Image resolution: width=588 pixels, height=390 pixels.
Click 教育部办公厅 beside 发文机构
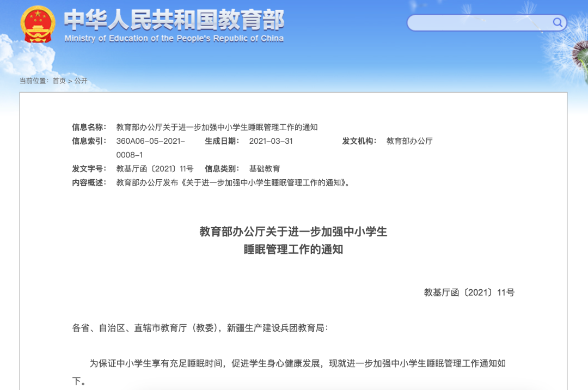click(409, 141)
